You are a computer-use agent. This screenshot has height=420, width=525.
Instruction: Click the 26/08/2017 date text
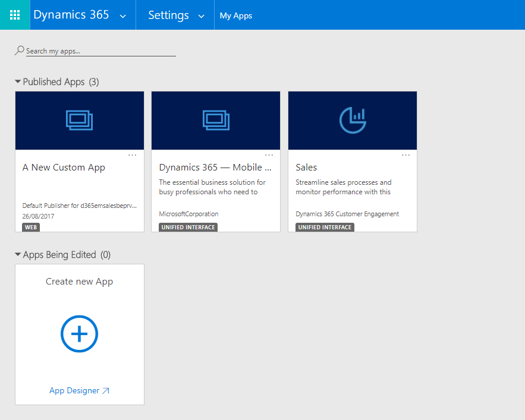(38, 216)
